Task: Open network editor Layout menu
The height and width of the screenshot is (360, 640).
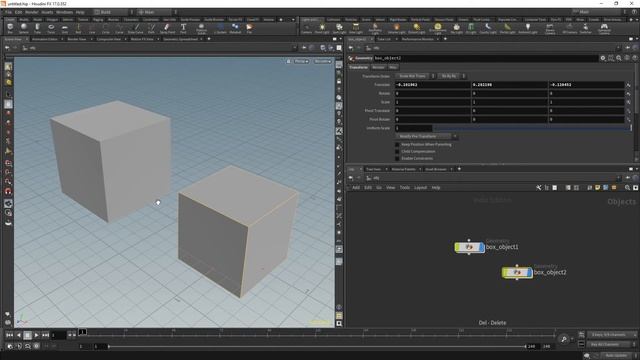Action: tap(420, 188)
